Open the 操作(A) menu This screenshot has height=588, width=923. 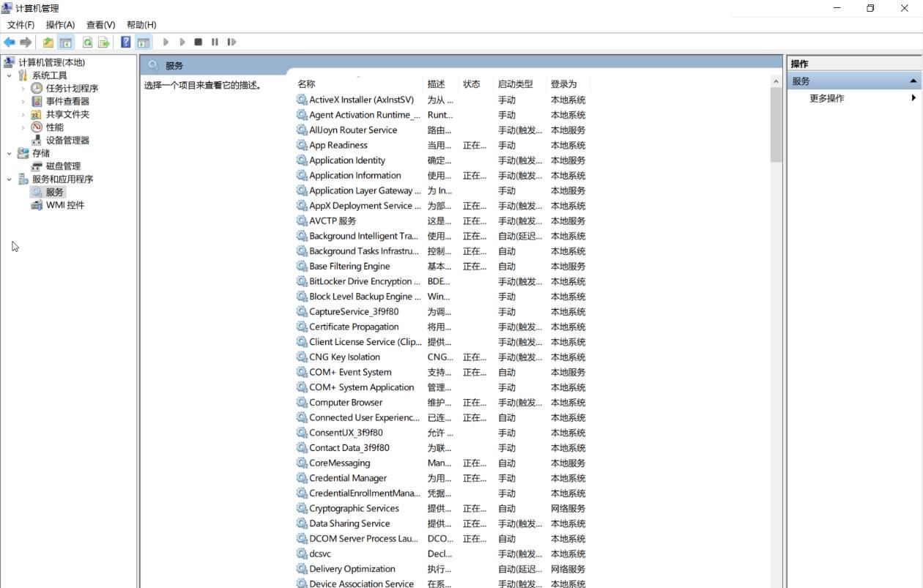click(61, 24)
